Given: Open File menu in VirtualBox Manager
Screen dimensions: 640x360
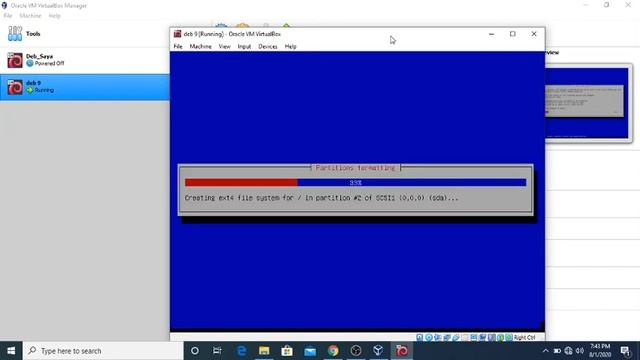Looking at the screenshot, I should (8, 16).
